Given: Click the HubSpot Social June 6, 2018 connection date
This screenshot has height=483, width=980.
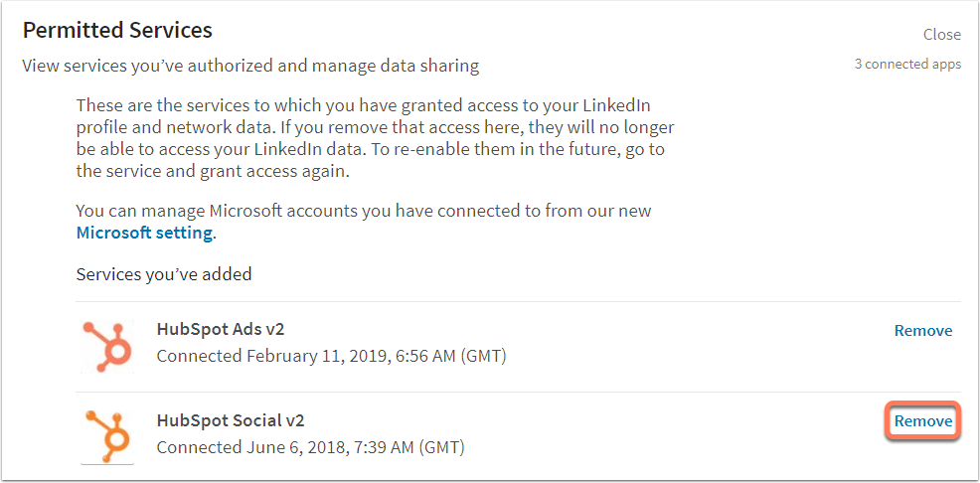Looking at the screenshot, I should [310, 446].
